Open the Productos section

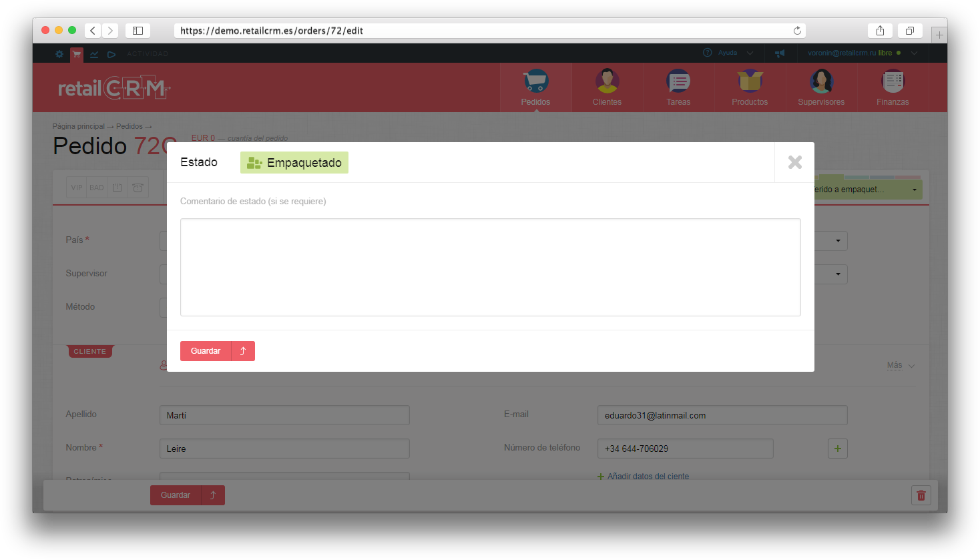point(750,87)
